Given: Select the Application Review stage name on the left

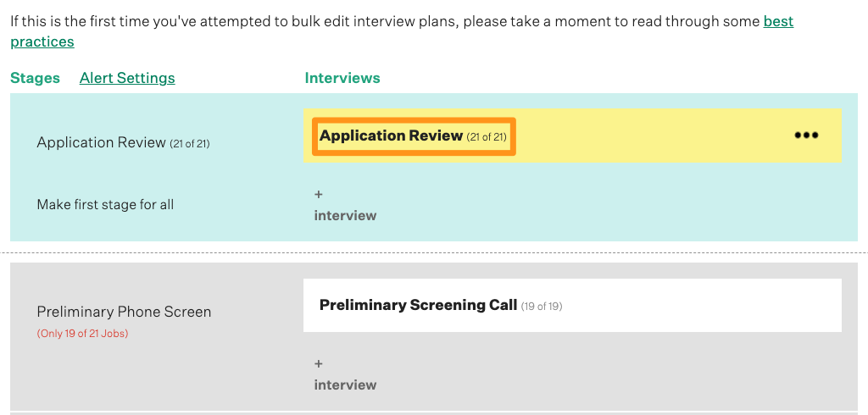Looking at the screenshot, I should (101, 142).
